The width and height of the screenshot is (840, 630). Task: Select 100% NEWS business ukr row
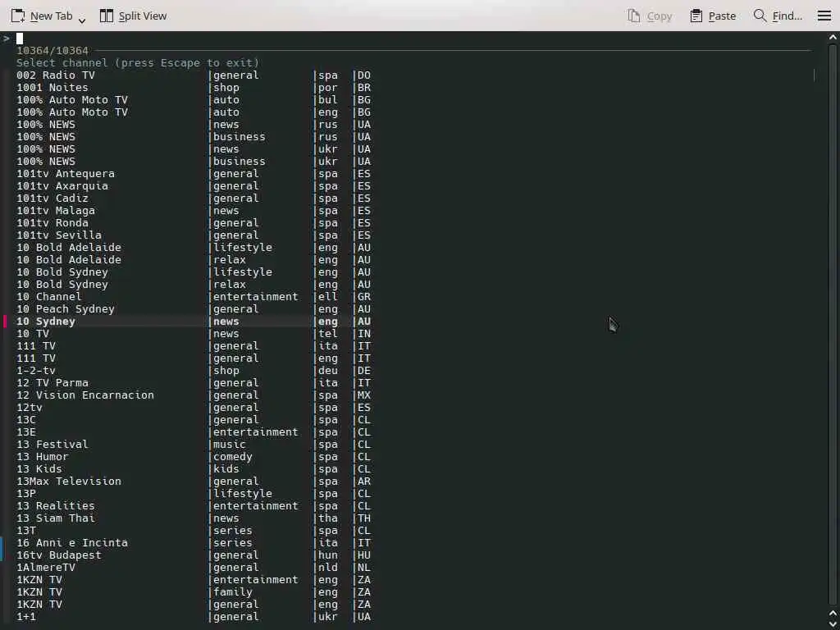tap(194, 162)
